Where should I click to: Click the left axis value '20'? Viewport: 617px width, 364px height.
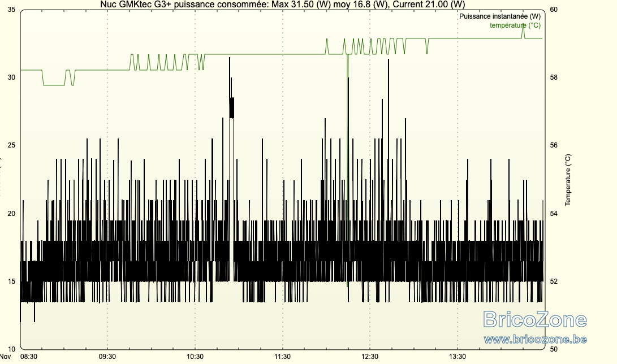coord(11,214)
